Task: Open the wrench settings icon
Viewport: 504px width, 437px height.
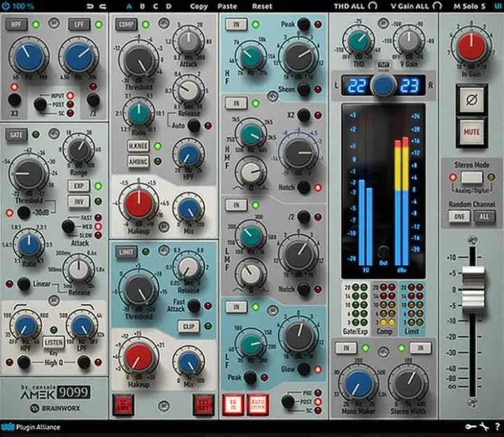Action: pos(484,427)
